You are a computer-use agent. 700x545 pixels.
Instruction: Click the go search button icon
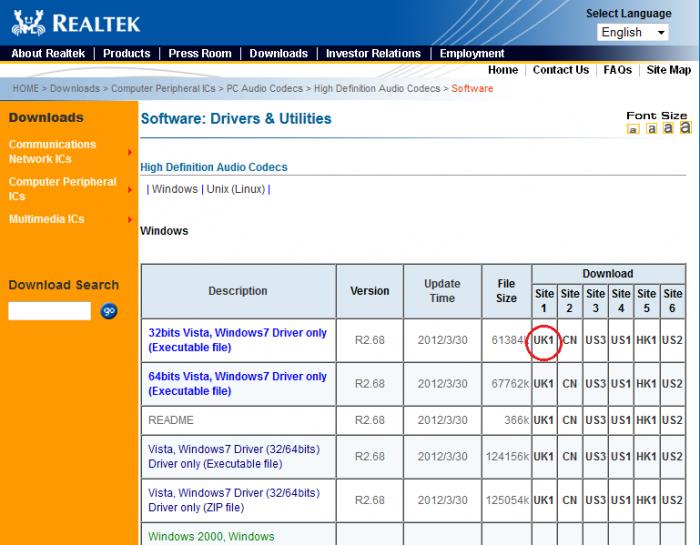pos(109,311)
